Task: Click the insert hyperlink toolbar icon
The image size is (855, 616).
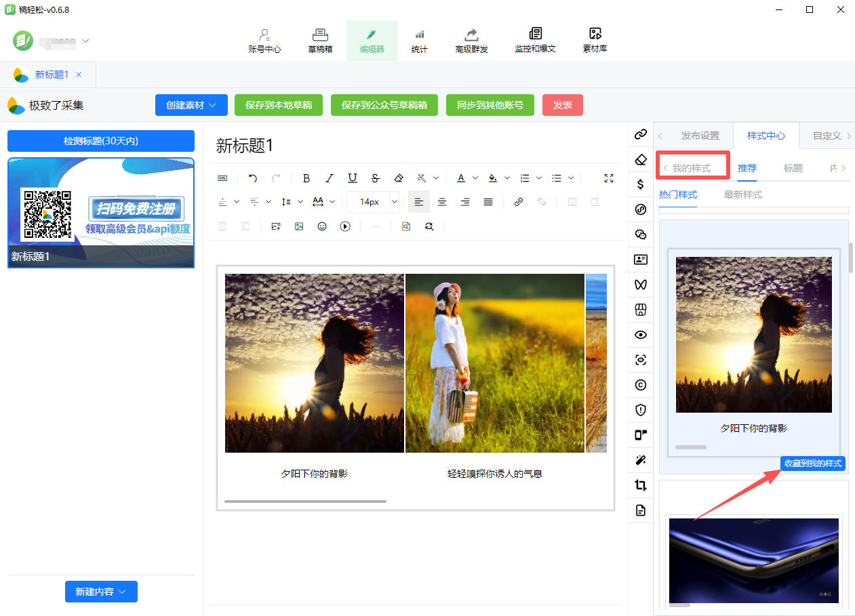Action: pyautogui.click(x=519, y=202)
